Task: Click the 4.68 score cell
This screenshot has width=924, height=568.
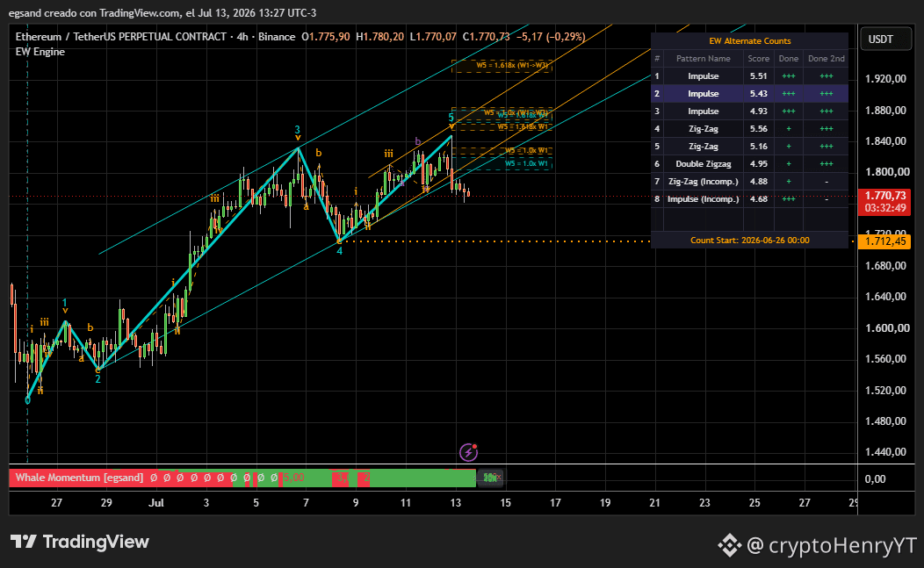Action: tap(758, 199)
